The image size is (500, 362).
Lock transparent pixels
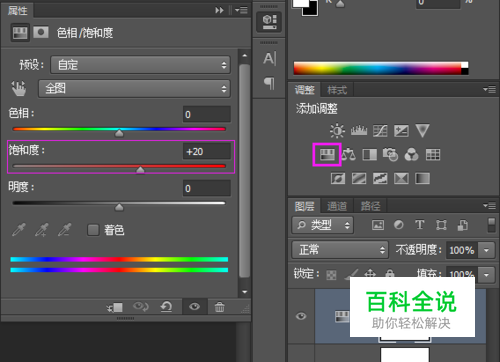[x=331, y=275]
